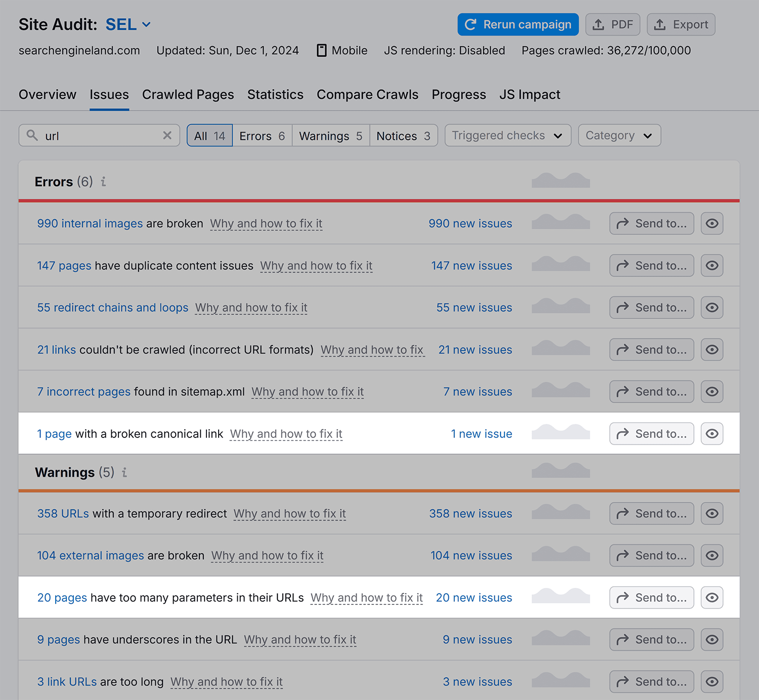759x700 pixels.
Task: Hide the temporary redirect warning
Action: (712, 513)
